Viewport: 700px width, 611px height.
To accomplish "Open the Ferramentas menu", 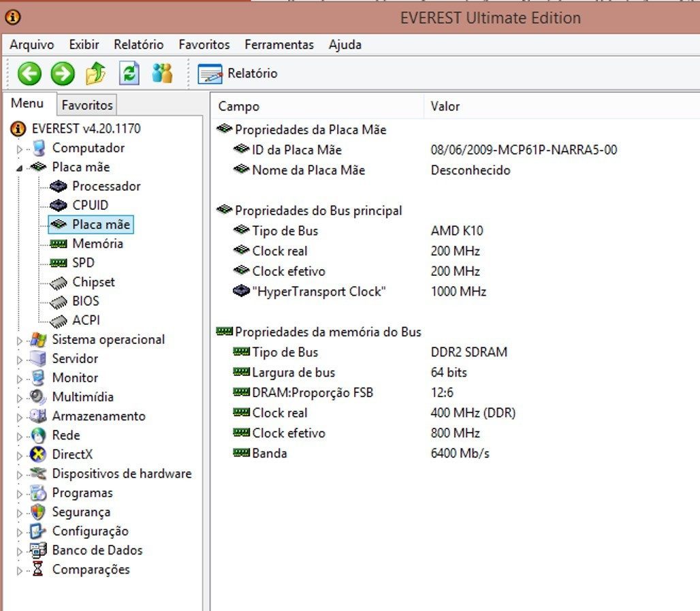I will [279, 45].
